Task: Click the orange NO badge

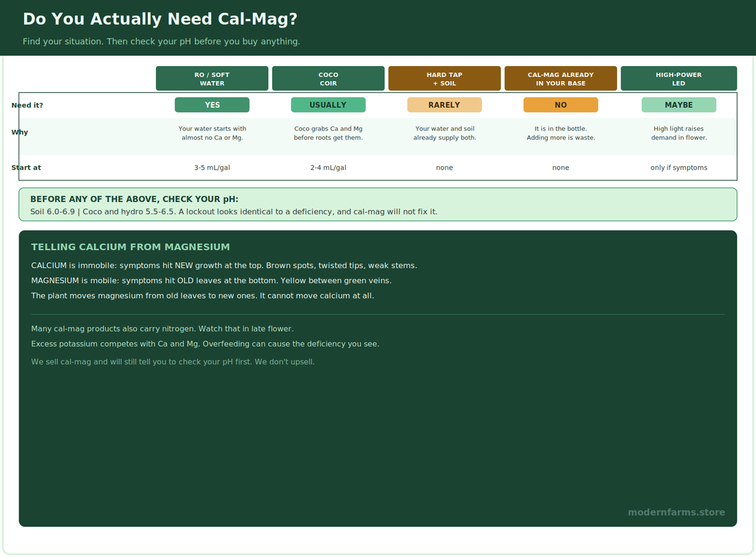Action: (561, 105)
